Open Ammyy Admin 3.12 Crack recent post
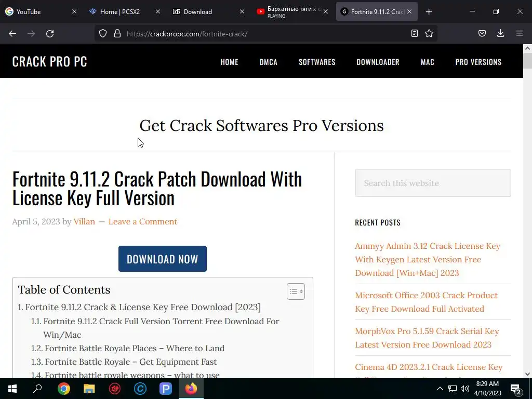The width and height of the screenshot is (532, 399). pyautogui.click(x=428, y=260)
